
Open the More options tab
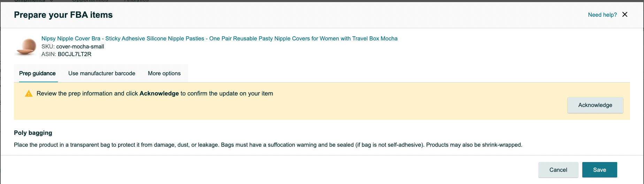coord(164,73)
